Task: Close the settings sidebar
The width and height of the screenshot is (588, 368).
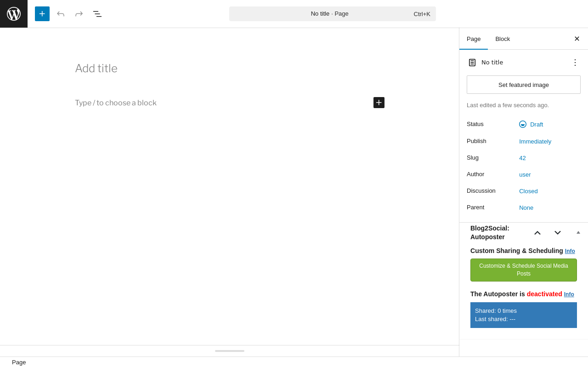Action: pos(577,39)
